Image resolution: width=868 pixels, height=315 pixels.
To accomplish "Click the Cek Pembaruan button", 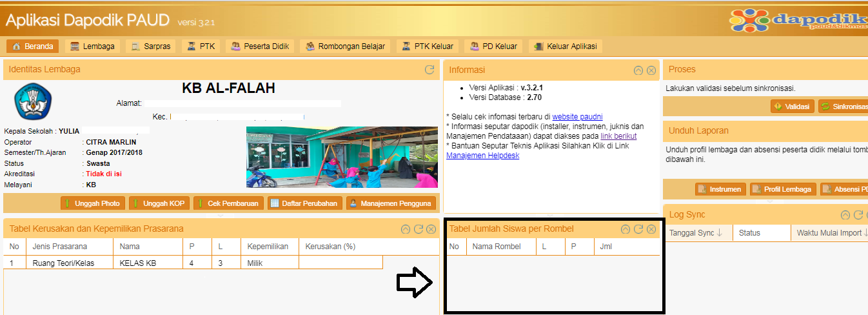I will coord(228,203).
